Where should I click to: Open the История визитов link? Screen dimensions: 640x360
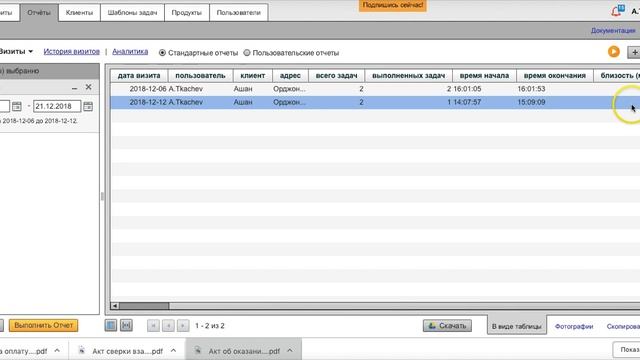pyautogui.click(x=71, y=51)
